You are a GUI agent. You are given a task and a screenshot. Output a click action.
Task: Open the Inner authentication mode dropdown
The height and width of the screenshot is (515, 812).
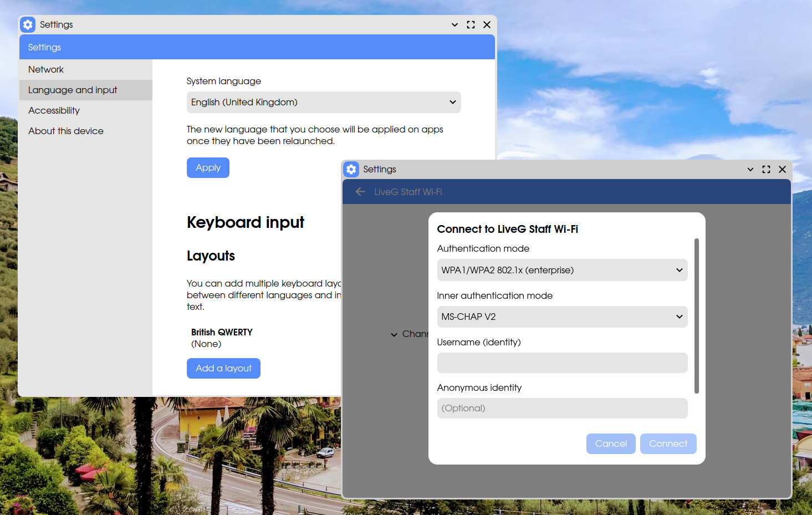(562, 317)
